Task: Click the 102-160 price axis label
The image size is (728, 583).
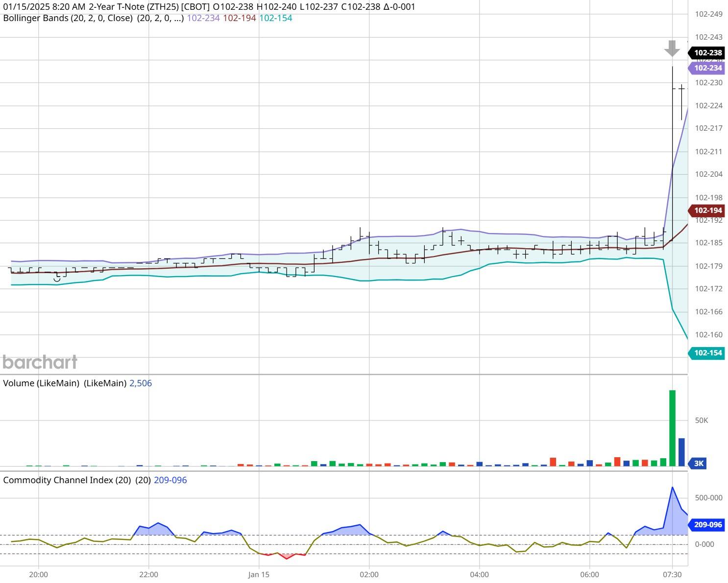Action: (x=709, y=335)
